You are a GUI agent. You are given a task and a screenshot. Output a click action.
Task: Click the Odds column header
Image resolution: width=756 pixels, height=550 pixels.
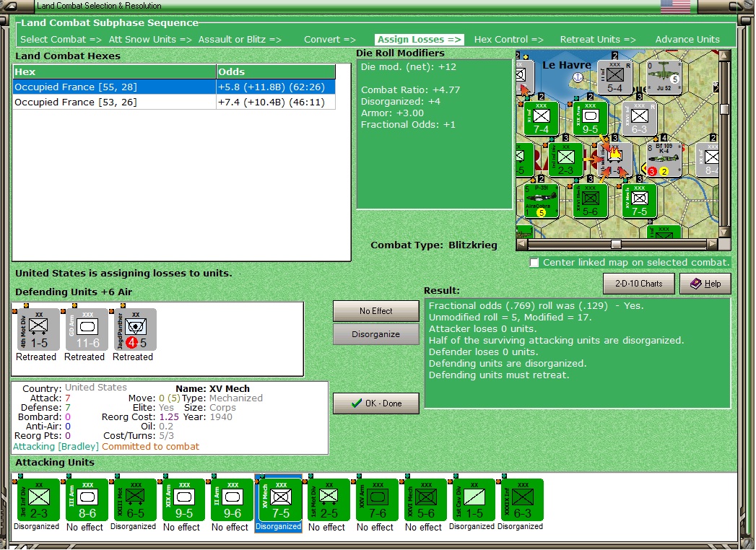[276, 72]
